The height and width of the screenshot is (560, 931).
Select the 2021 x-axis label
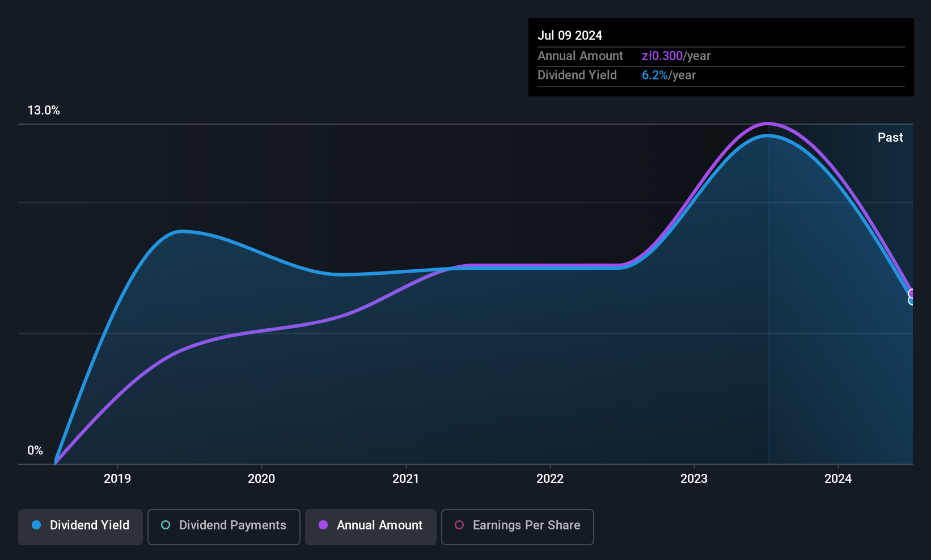click(x=406, y=479)
